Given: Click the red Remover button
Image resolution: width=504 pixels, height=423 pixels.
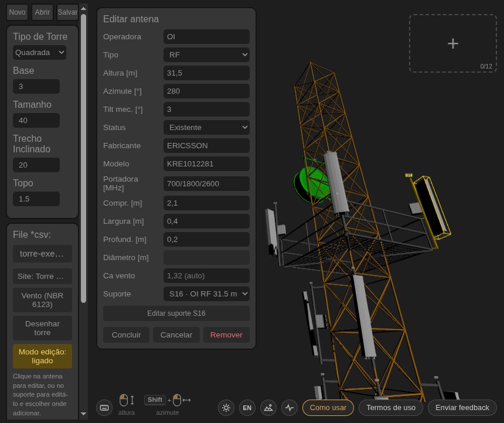Looking at the screenshot, I should pyautogui.click(x=226, y=335).
